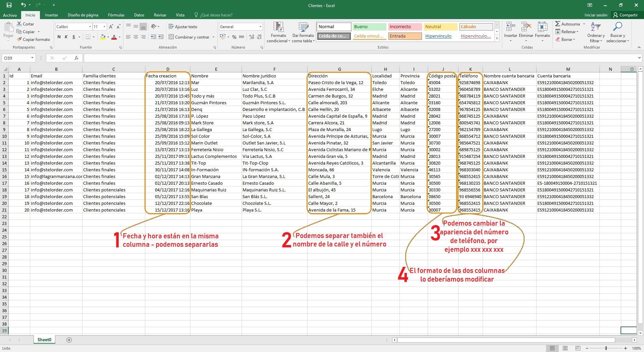Image resolution: width=644 pixels, height=352 pixels.
Task: Switch to the Fórmulas ribbon tab
Action: coord(116,15)
